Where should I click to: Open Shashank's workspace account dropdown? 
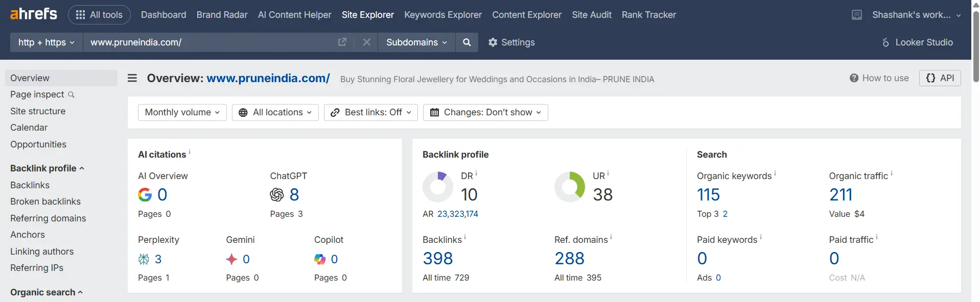click(x=917, y=15)
